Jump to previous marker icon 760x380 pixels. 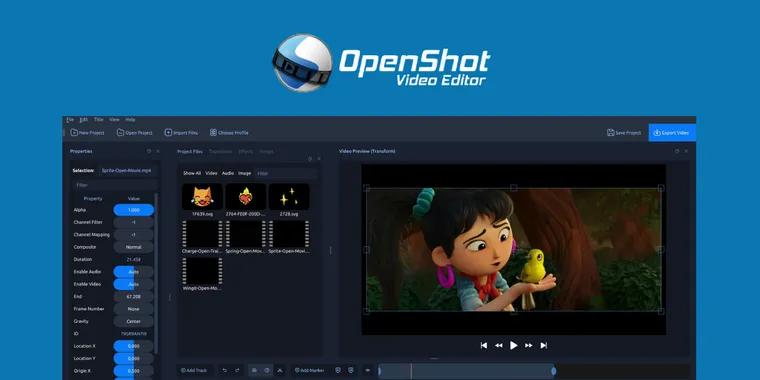point(338,370)
